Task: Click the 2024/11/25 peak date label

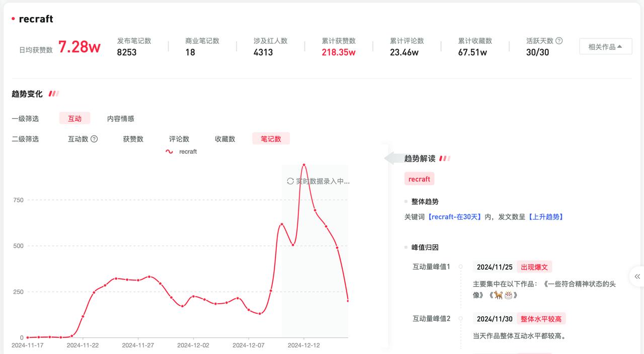Action: pos(495,267)
